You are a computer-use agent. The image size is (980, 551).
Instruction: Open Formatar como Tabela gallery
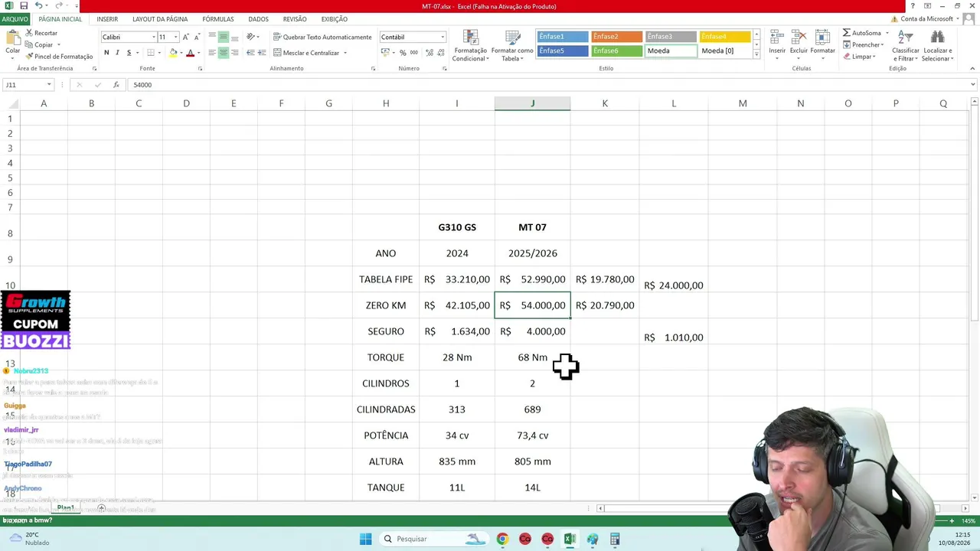click(512, 46)
